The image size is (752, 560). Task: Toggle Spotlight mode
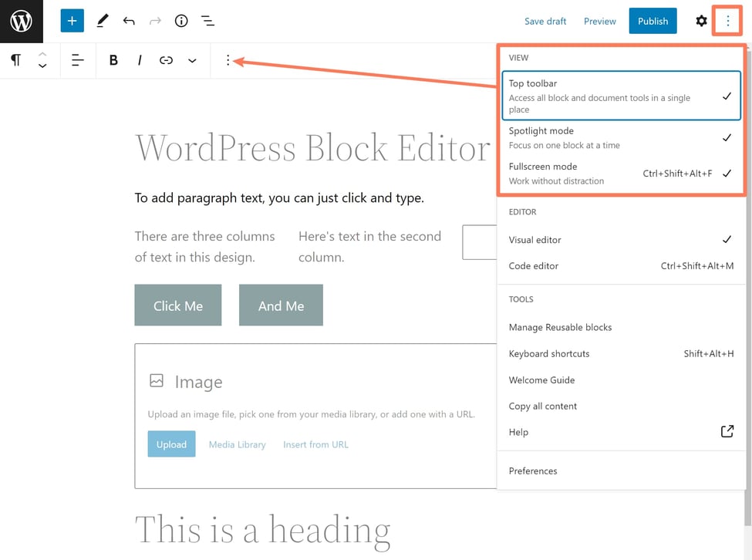(621, 137)
